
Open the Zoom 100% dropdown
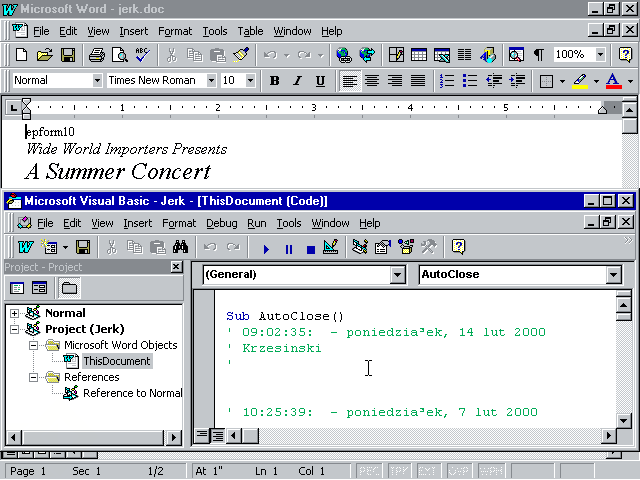point(600,54)
